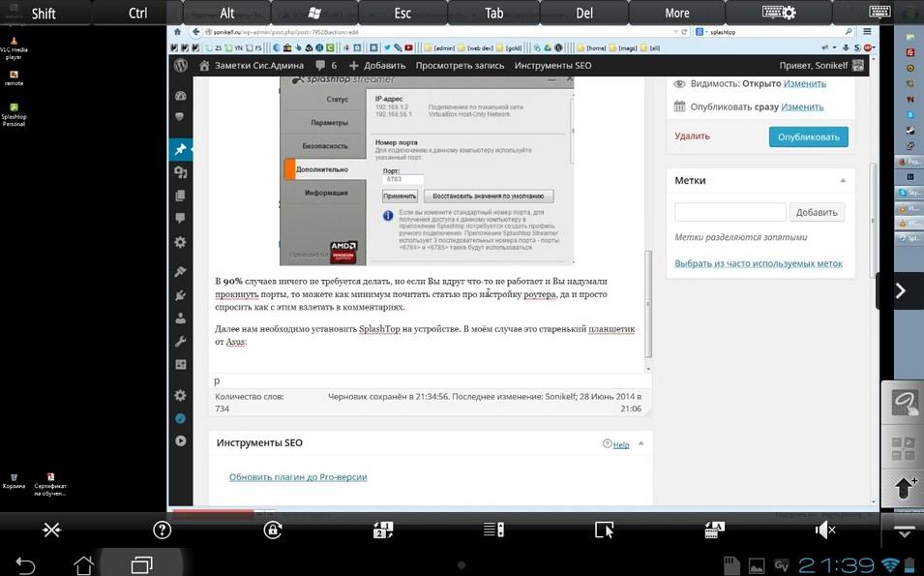Click the Обновить плагин до Pro-версии link
This screenshot has width=924, height=576.
click(x=298, y=477)
